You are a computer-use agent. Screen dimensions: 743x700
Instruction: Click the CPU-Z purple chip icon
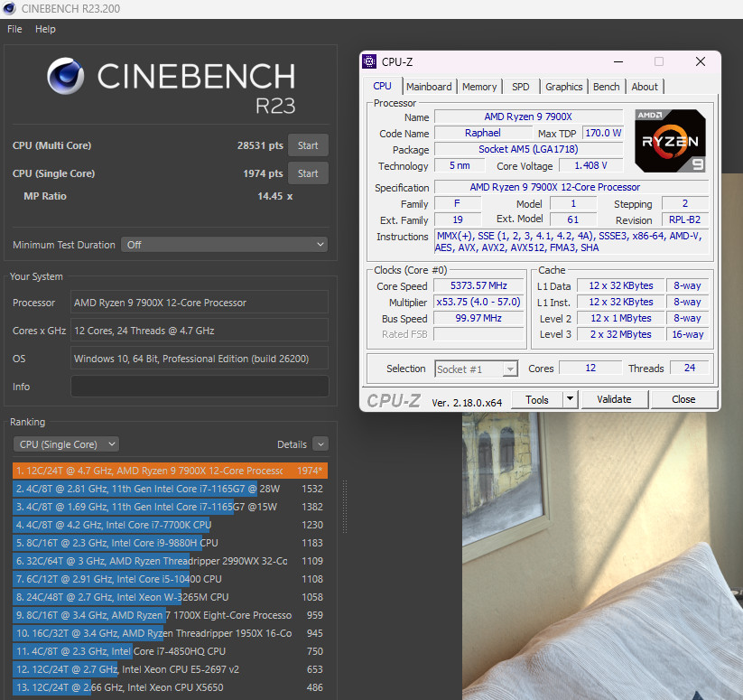point(369,61)
